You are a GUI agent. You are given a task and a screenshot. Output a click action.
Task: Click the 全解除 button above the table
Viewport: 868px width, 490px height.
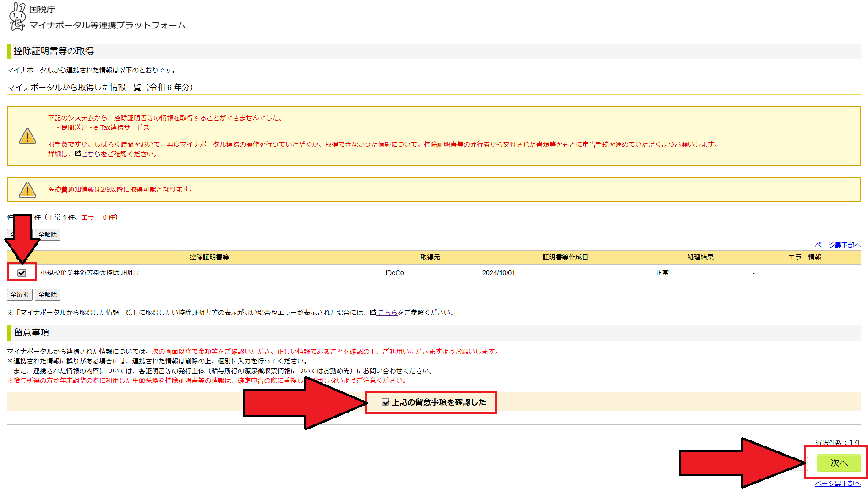coord(48,235)
